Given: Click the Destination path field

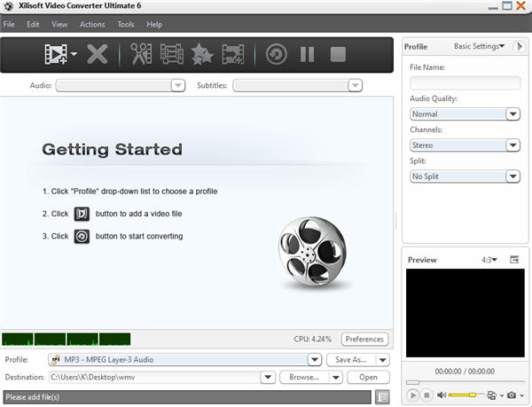Looking at the screenshot, I should (154, 377).
